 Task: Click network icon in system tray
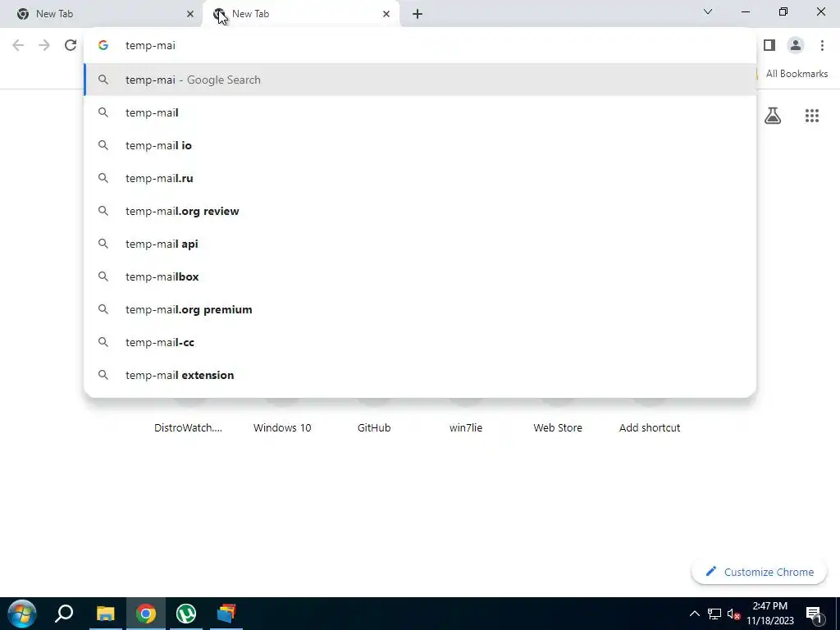[x=714, y=614]
